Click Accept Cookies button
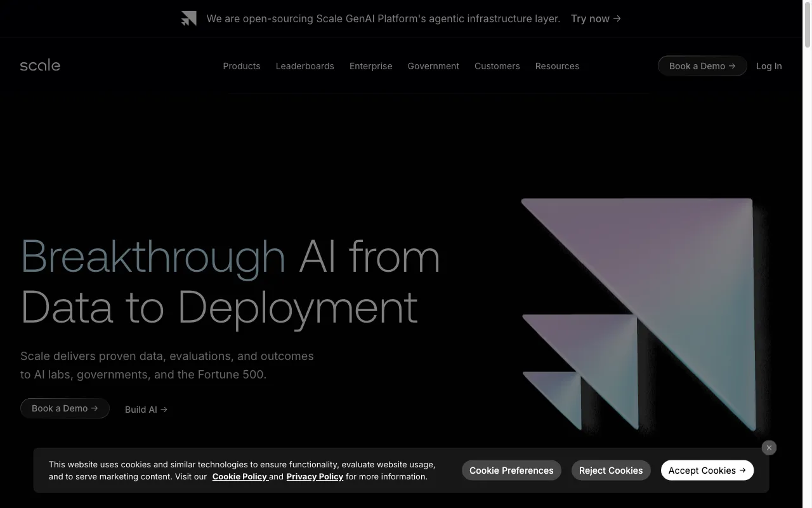The height and width of the screenshot is (508, 812). point(707,471)
